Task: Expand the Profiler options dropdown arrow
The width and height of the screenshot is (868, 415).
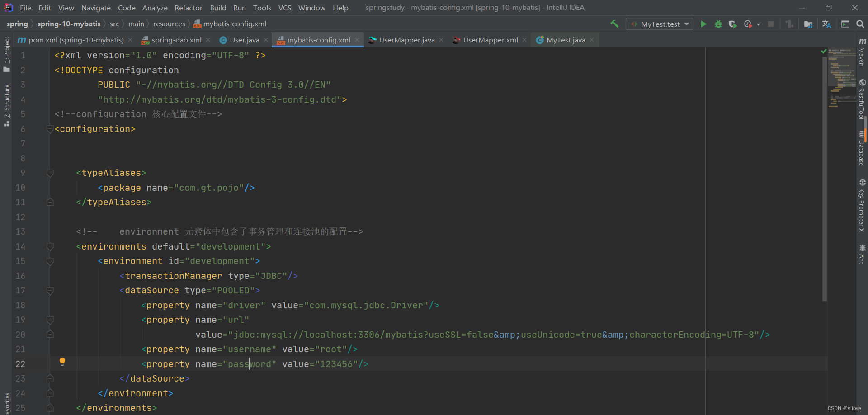Action: pos(759,24)
